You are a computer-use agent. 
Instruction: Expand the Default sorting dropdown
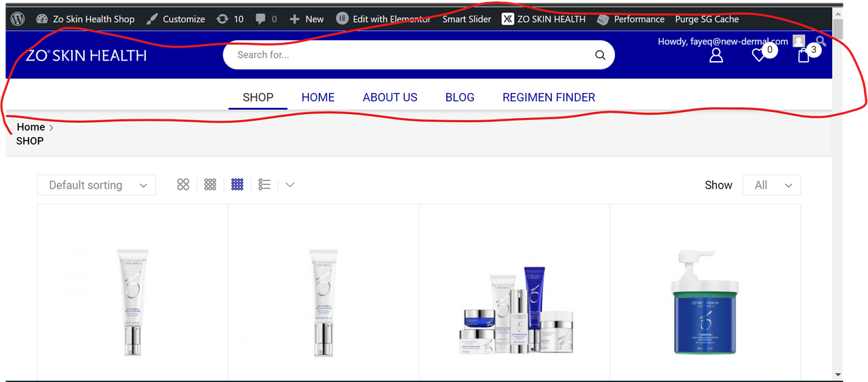pyautogui.click(x=96, y=185)
